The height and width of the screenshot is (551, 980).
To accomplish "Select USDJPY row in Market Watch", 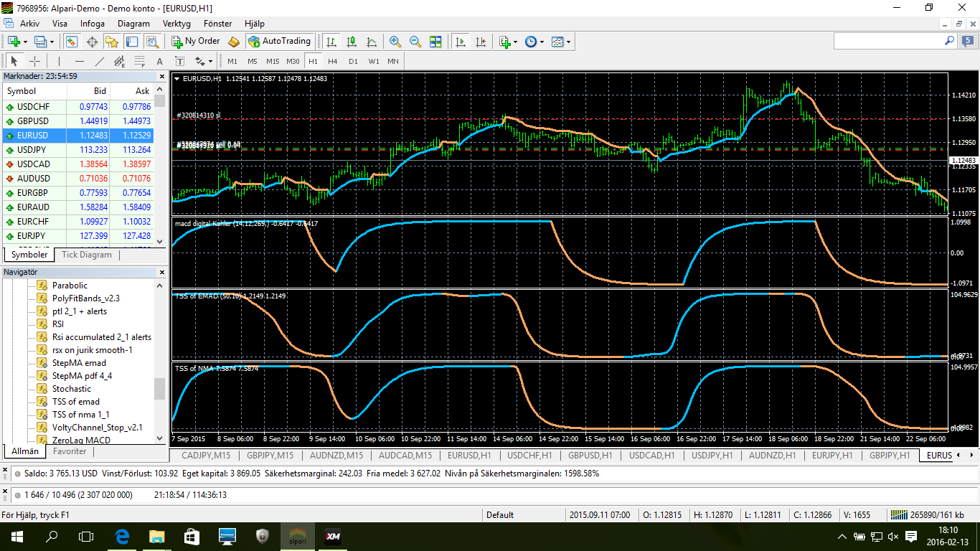I will 78,150.
